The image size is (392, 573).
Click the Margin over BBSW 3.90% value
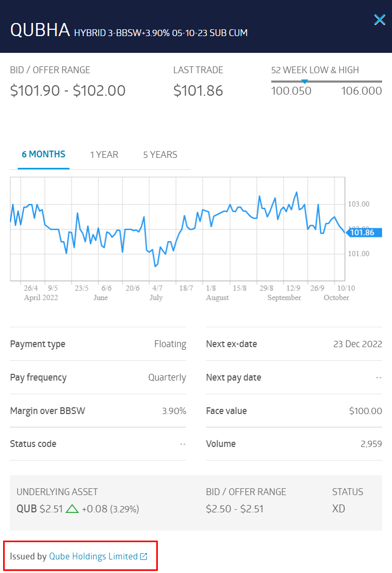pyautogui.click(x=174, y=411)
